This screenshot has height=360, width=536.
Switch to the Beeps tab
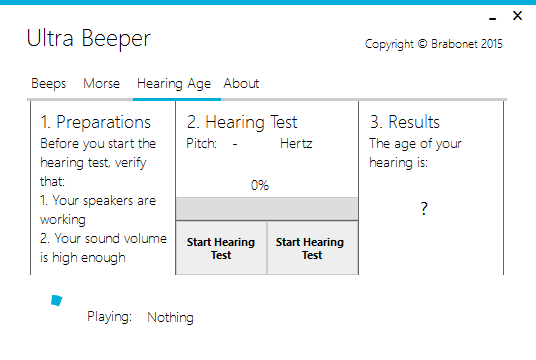point(49,83)
